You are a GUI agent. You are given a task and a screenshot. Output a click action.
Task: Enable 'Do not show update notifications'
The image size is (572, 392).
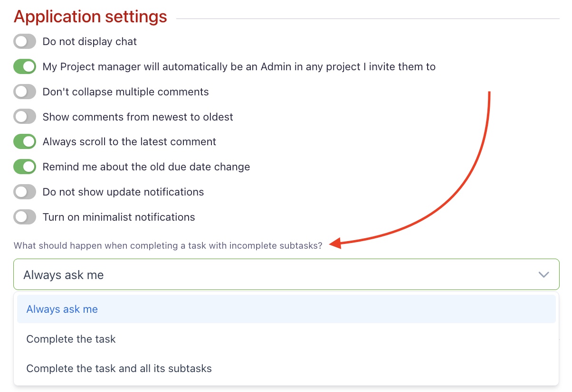(24, 192)
